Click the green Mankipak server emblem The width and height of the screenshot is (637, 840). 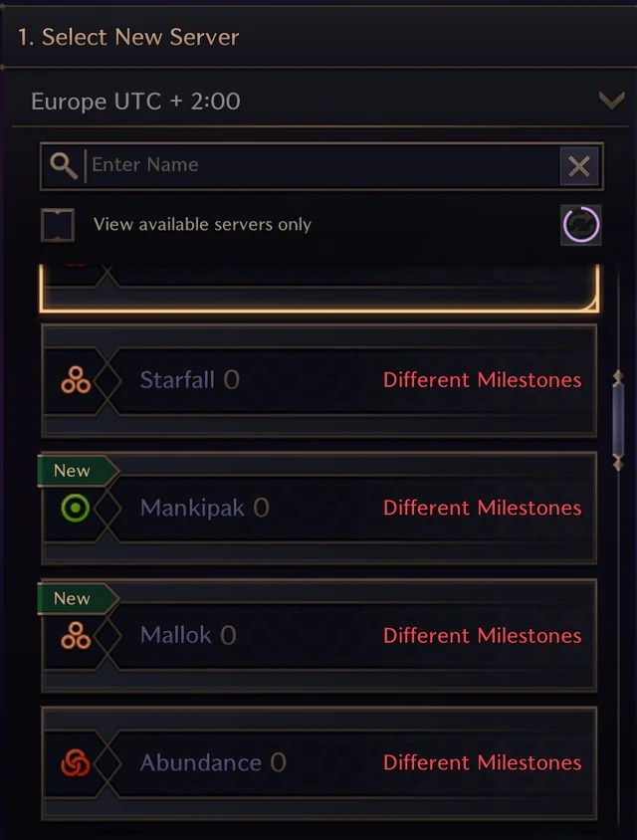coord(74,508)
